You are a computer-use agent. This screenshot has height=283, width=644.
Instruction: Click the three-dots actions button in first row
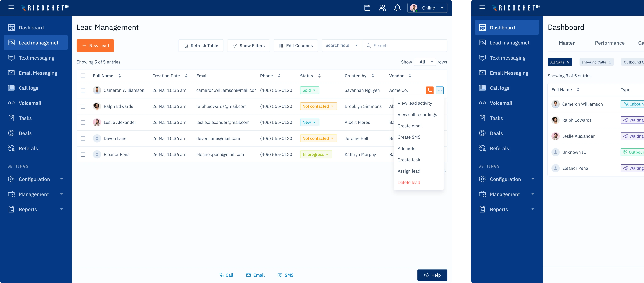pyautogui.click(x=439, y=90)
